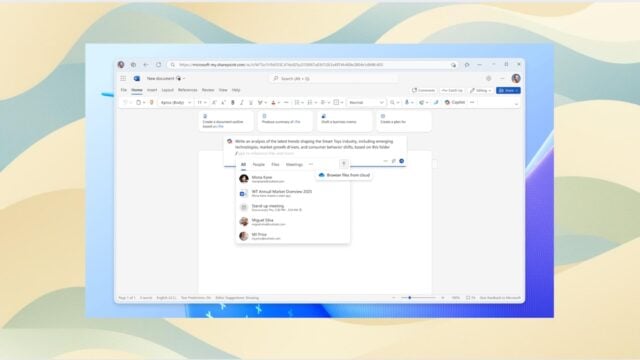Open the Editing mode dropdown

[x=481, y=90]
